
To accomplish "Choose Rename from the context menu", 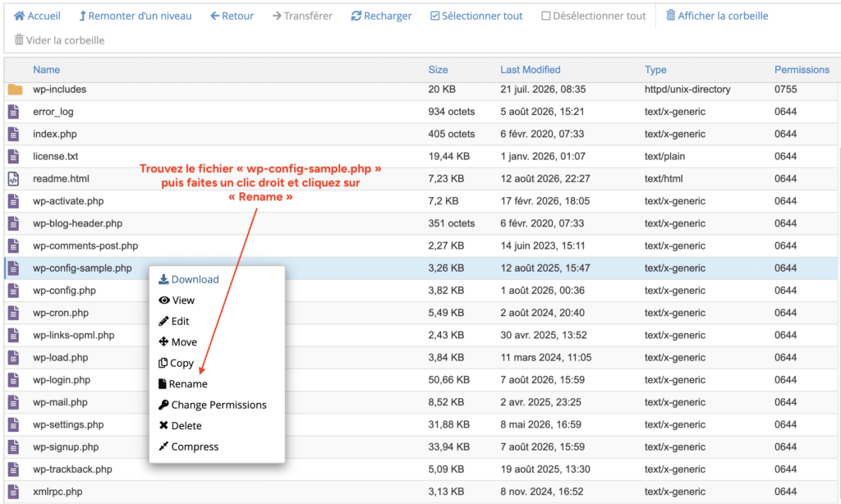I will 183,384.
